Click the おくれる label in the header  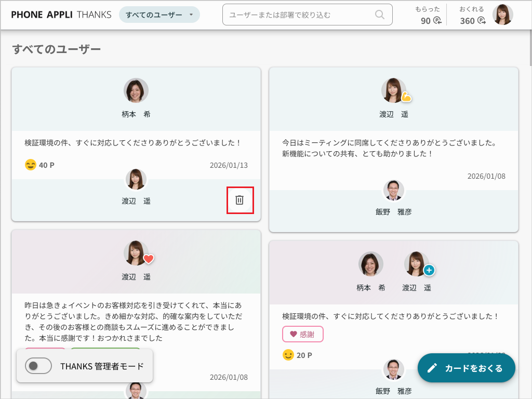click(x=472, y=9)
